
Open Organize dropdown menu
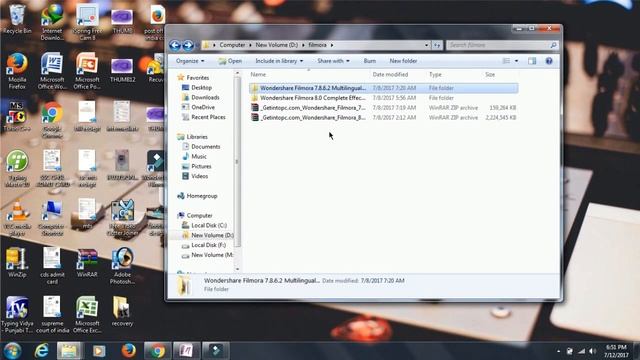pos(190,61)
